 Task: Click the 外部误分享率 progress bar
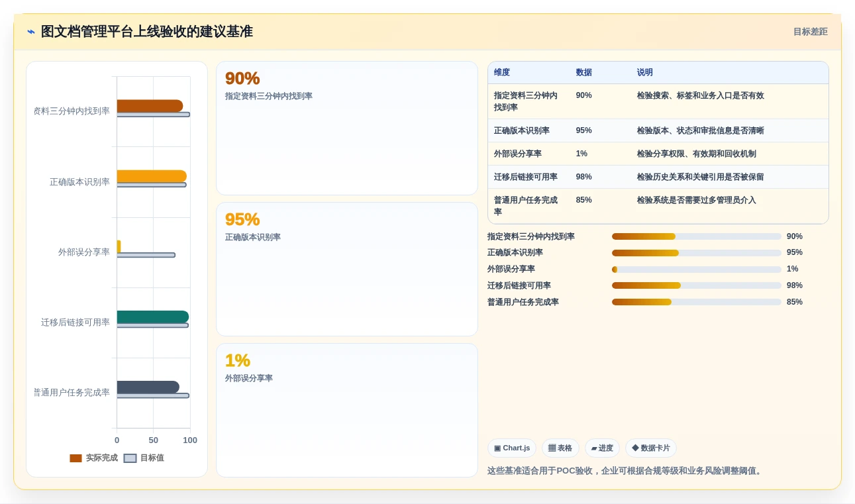[x=697, y=270]
